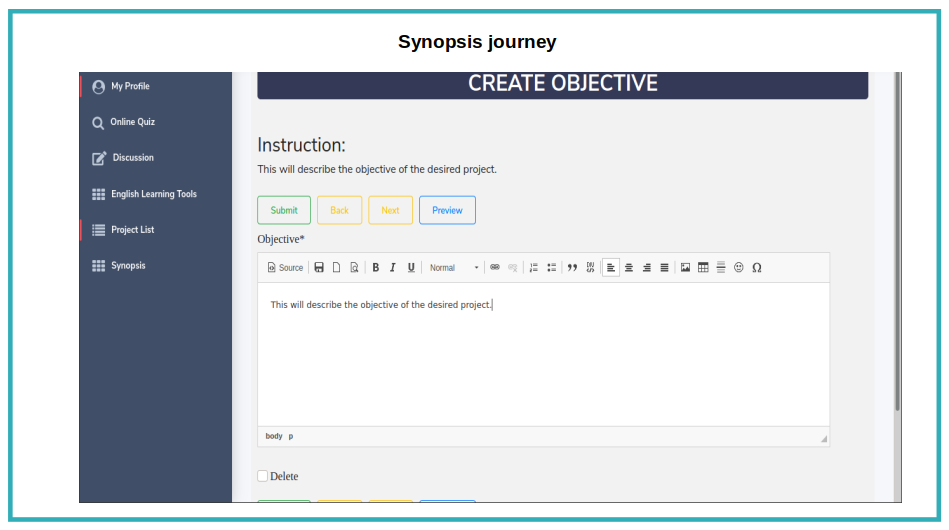Click the Block Quote icon
949x530 pixels.
572,267
